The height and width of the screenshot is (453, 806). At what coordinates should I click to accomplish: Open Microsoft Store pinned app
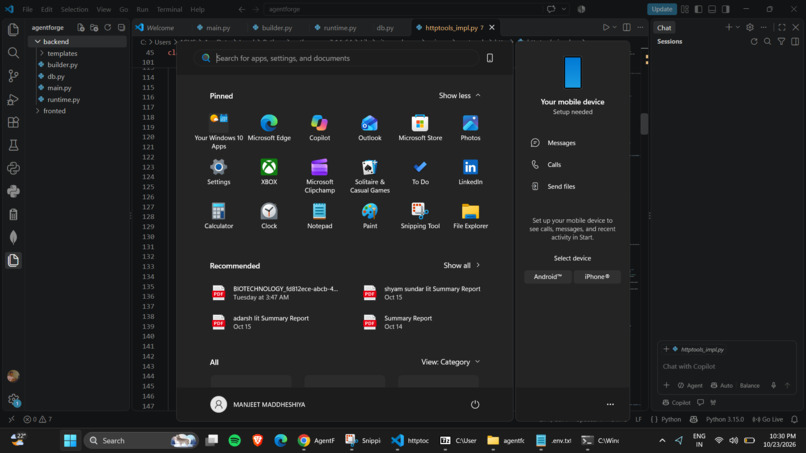[420, 128]
